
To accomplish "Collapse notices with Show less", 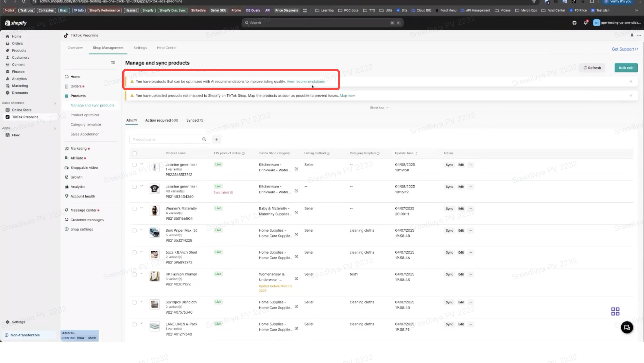I will pyautogui.click(x=379, y=108).
